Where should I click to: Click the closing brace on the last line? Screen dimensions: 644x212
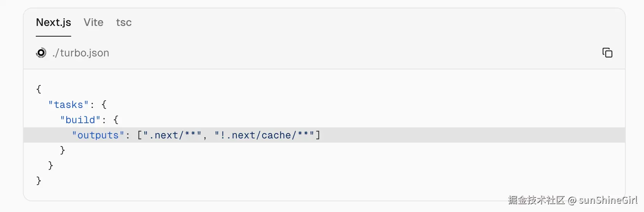tap(38, 181)
